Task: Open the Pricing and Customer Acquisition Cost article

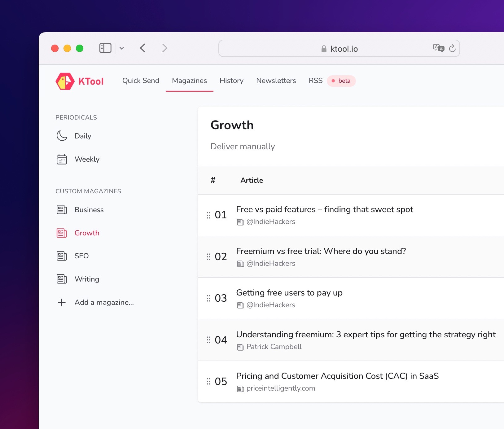Action: point(337,376)
